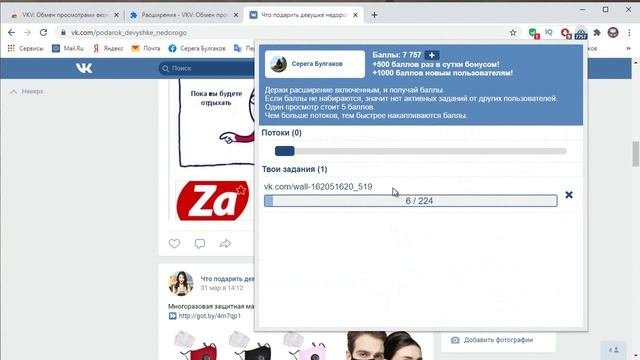The image size is (640, 360).
Task: Click the 6 / 224 task progress bar
Action: pyautogui.click(x=411, y=201)
